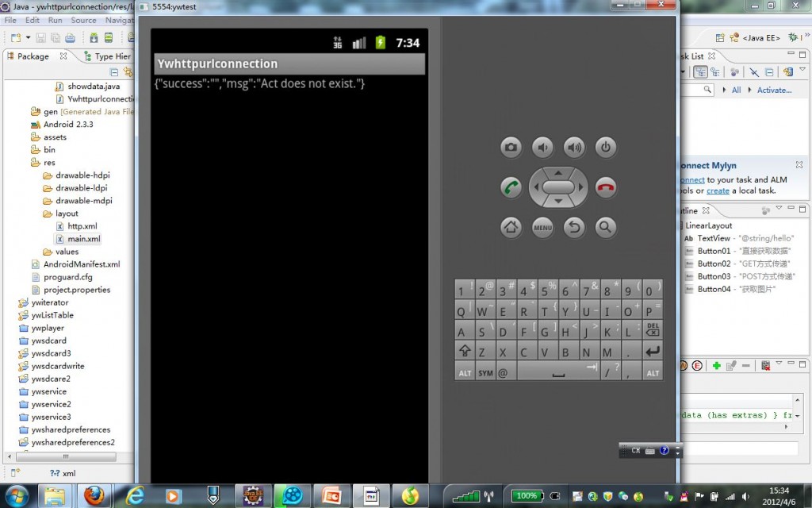This screenshot has width=812, height=508.
Task: Select the ywsharedpreferences project
Action: pyautogui.click(x=65, y=429)
